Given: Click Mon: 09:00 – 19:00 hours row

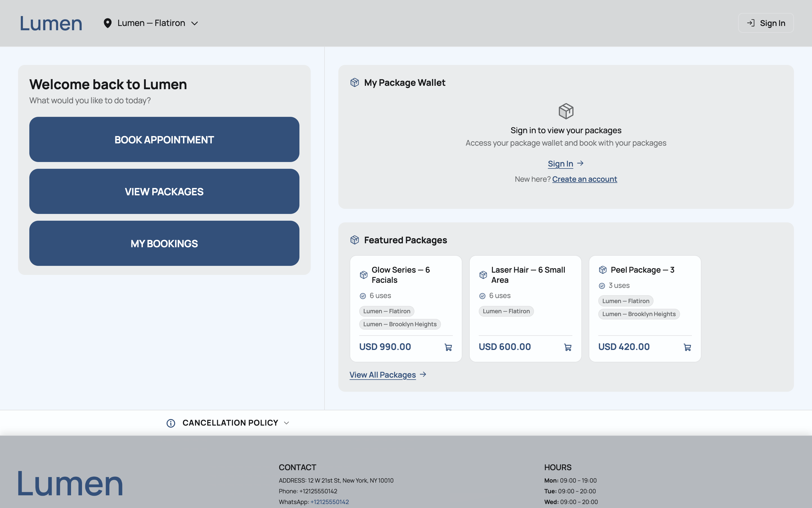Looking at the screenshot, I should coord(570,480).
